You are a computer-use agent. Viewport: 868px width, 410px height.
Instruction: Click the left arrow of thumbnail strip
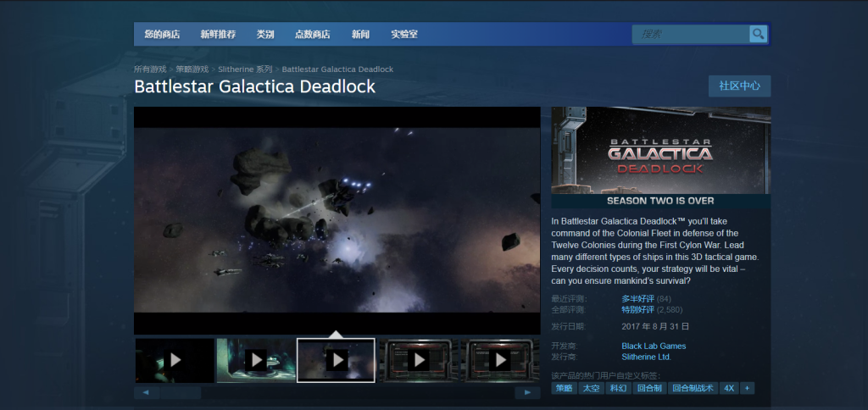[146, 393]
